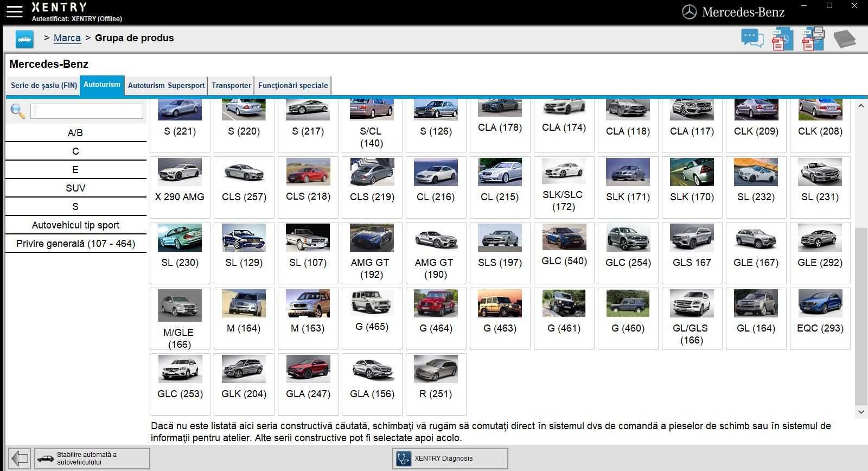Choose the SLS (197) model

500,253
